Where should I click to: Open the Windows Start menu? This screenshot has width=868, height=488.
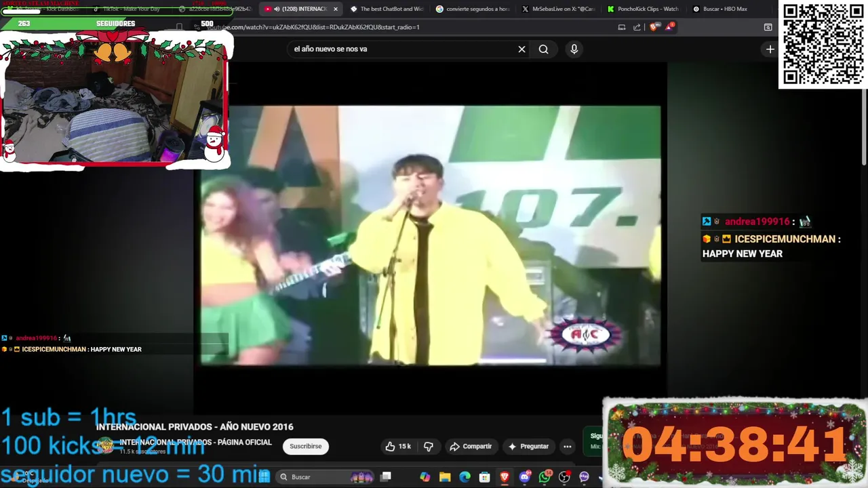click(264, 476)
